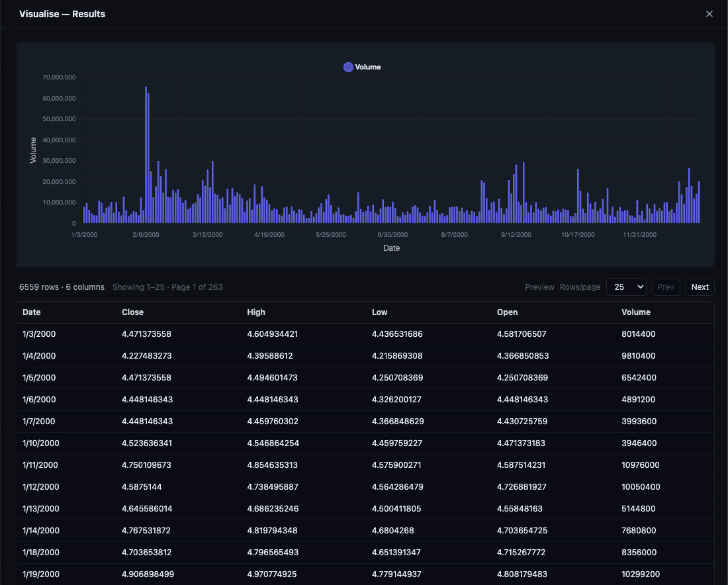The width and height of the screenshot is (728, 585).
Task: Click the Close column header
Action: tap(131, 312)
